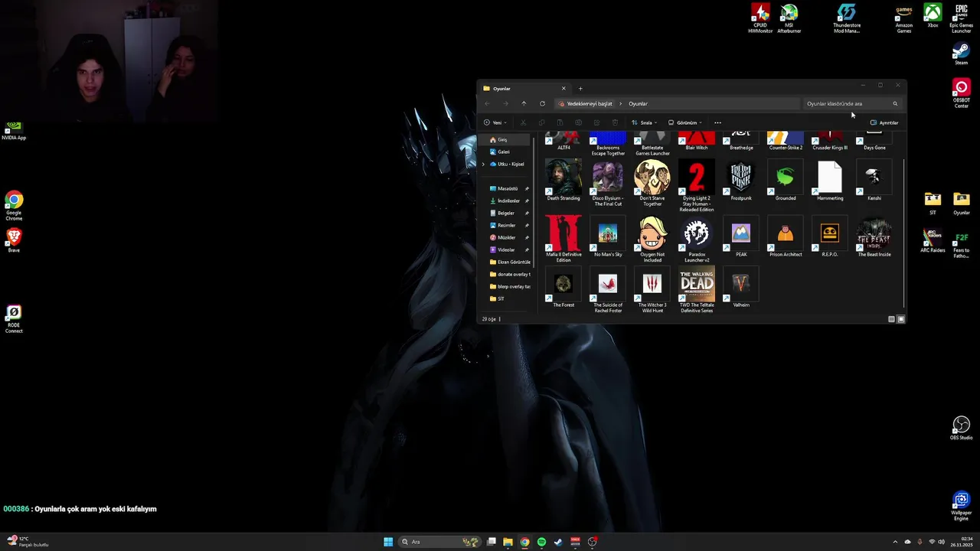Viewport: 980px width, 551px height.
Task: Open CPUID HWMonitor desktop icon
Action: coord(760,18)
